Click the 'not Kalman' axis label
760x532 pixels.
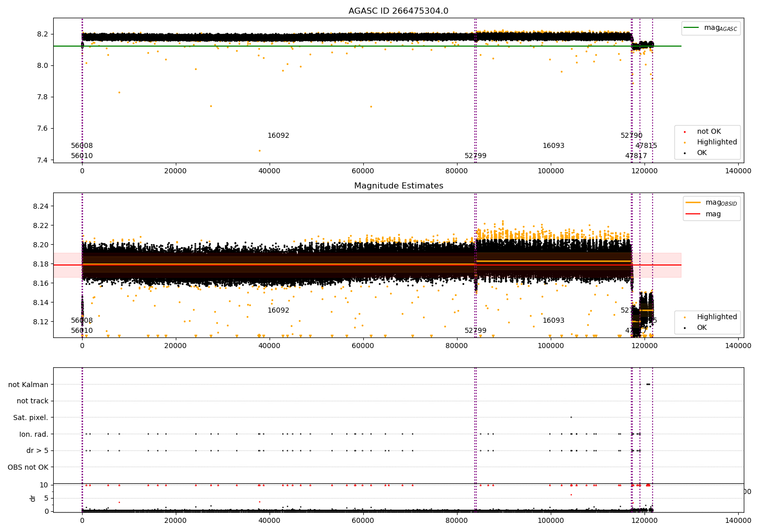coord(28,385)
